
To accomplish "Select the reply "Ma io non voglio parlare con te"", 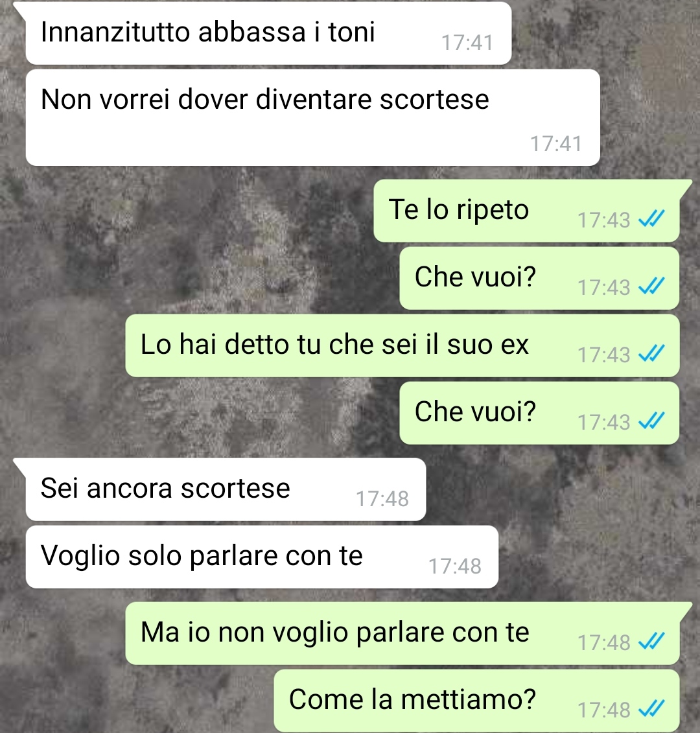I will click(402, 633).
